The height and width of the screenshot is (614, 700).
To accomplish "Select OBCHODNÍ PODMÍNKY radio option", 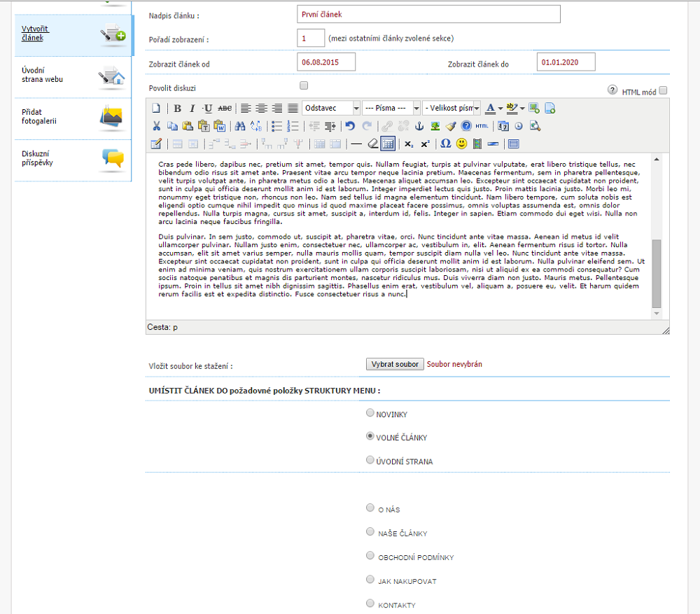I will [370, 555].
